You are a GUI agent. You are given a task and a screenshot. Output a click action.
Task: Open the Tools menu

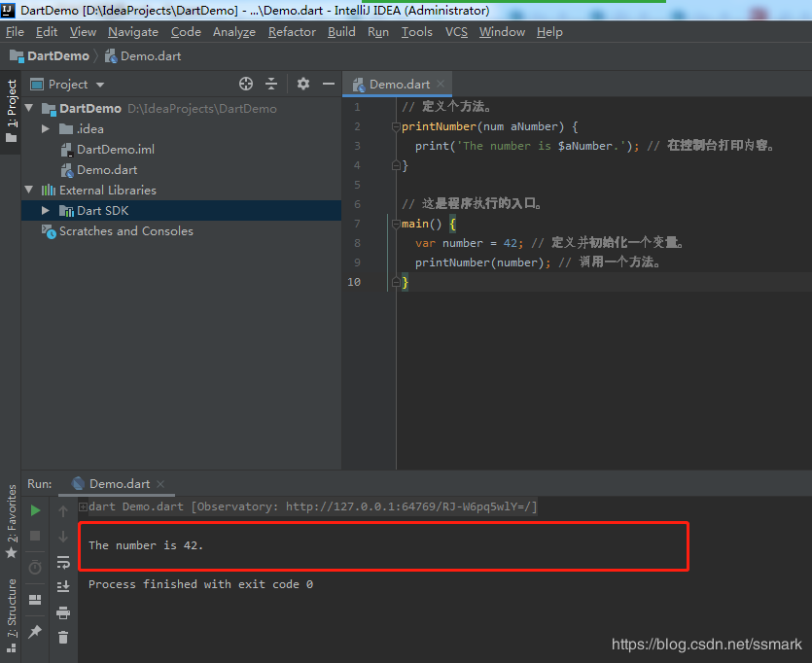pyautogui.click(x=417, y=32)
